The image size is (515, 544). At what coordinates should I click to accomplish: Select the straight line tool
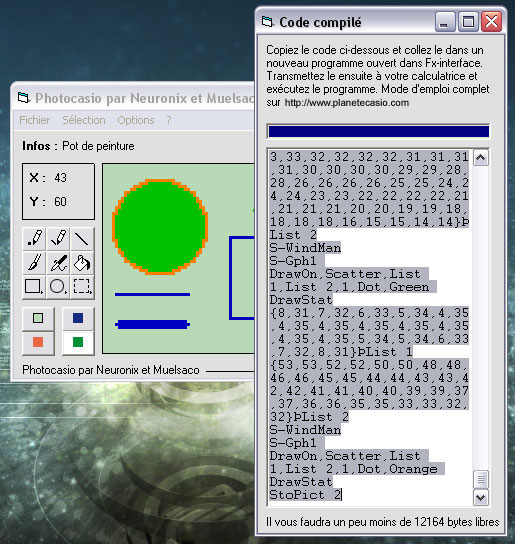point(82,238)
